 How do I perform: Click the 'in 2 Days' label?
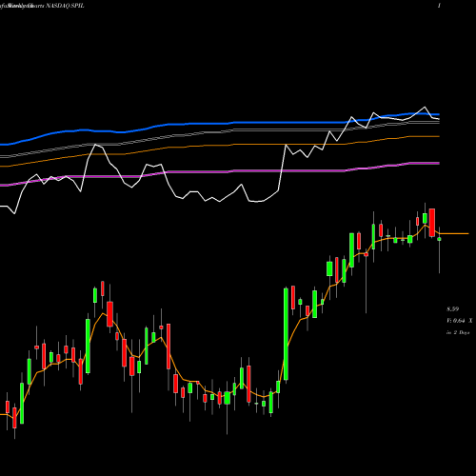tap(458, 332)
